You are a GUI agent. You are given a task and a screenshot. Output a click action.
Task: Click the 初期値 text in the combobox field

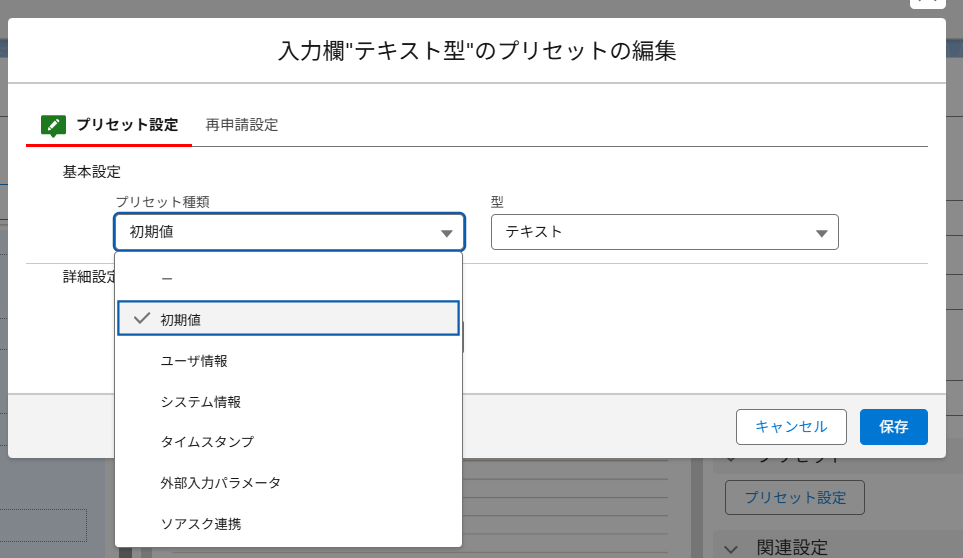pos(151,232)
